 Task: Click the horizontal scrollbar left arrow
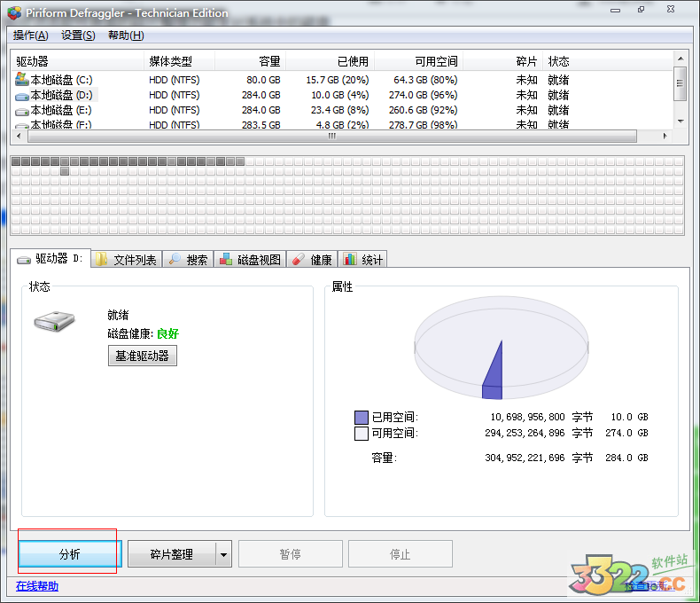point(19,136)
